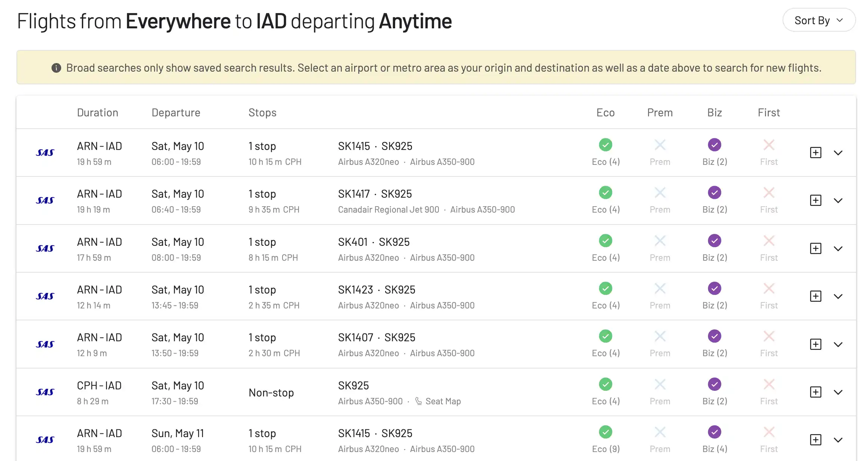Click duration 17 h 59 m
868x461 pixels.
[94, 258]
